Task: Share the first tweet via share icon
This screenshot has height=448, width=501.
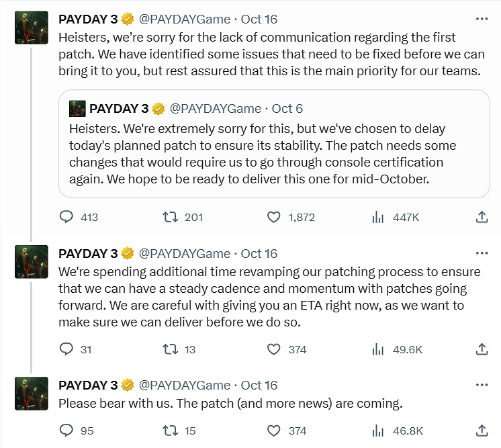Action: pos(482,217)
